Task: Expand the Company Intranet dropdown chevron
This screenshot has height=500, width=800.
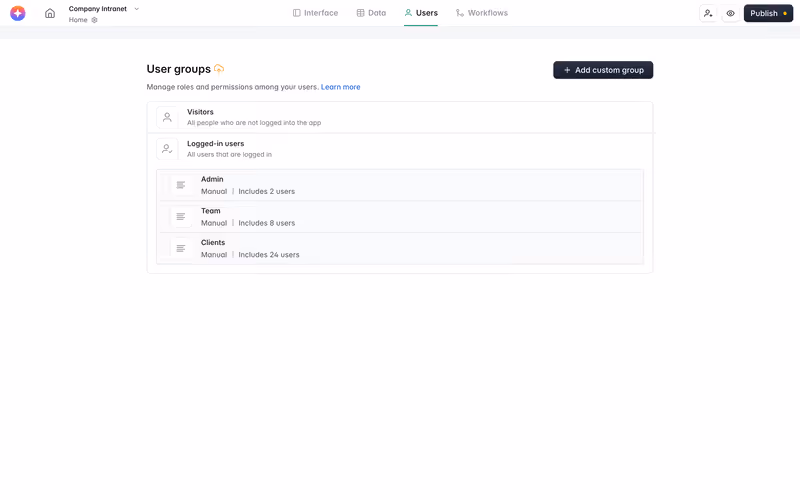Action: (x=136, y=9)
